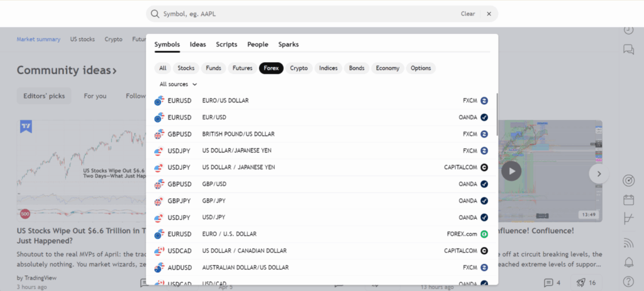Open the chat icon in right sidebar

[628, 49]
